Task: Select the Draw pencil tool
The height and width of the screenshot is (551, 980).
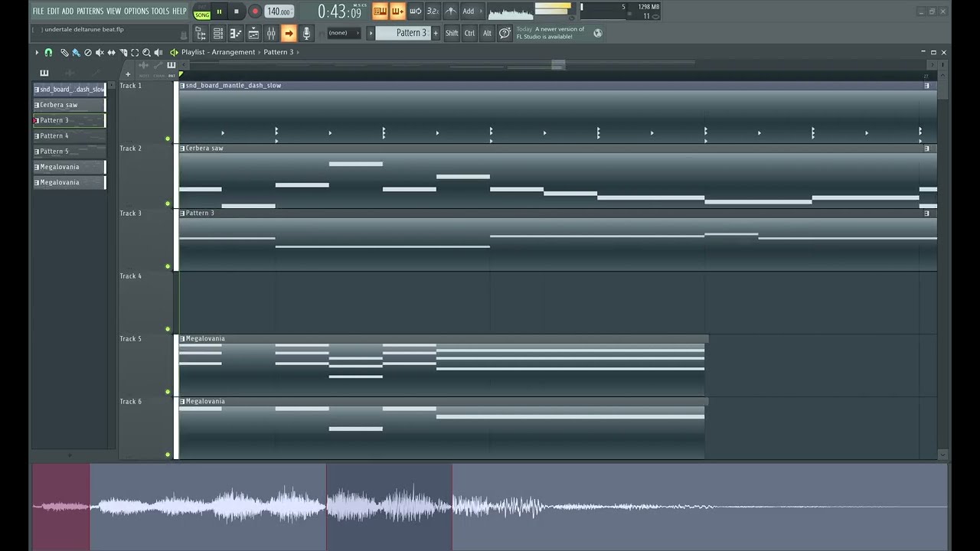Action: (x=64, y=52)
